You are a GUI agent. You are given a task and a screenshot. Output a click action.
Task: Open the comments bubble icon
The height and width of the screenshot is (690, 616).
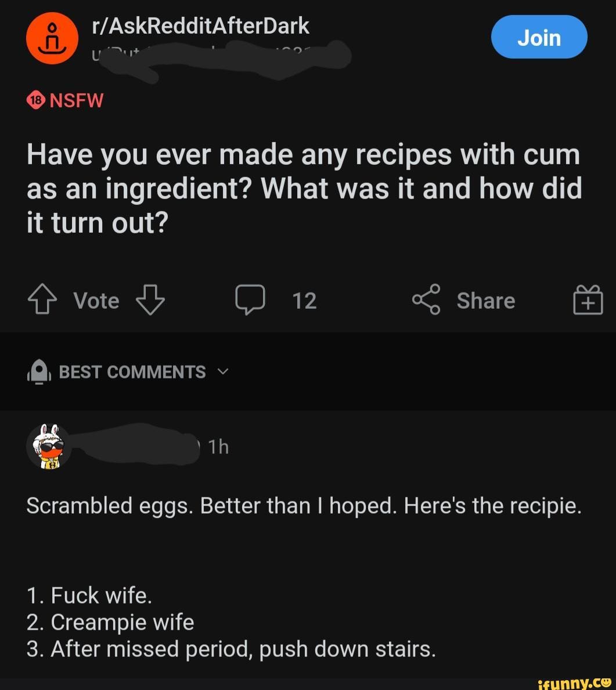click(x=250, y=299)
